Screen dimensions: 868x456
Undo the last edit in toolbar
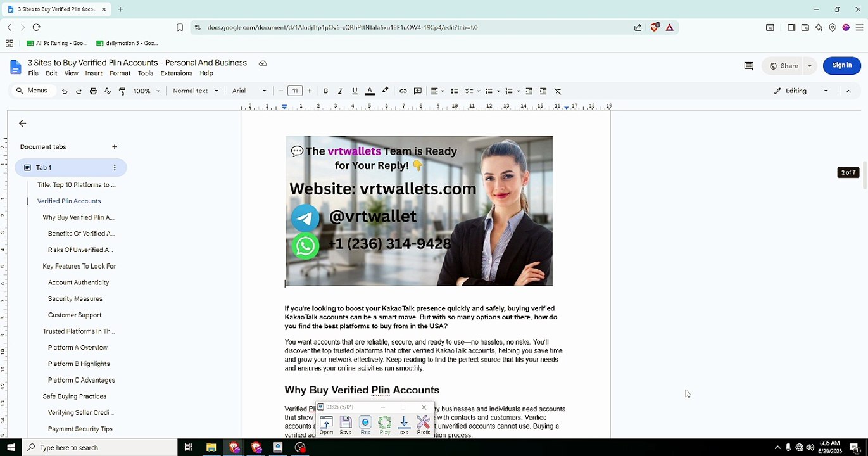(64, 91)
